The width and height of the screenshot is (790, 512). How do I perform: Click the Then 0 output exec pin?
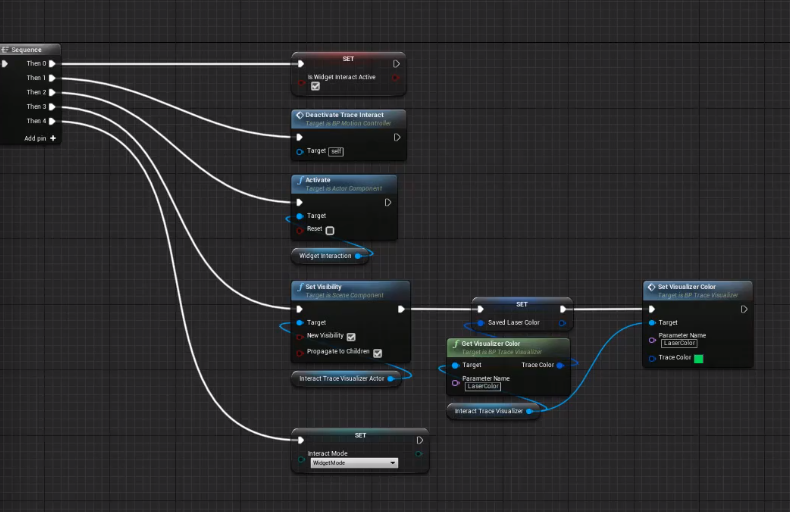pyautogui.click(x=52, y=63)
